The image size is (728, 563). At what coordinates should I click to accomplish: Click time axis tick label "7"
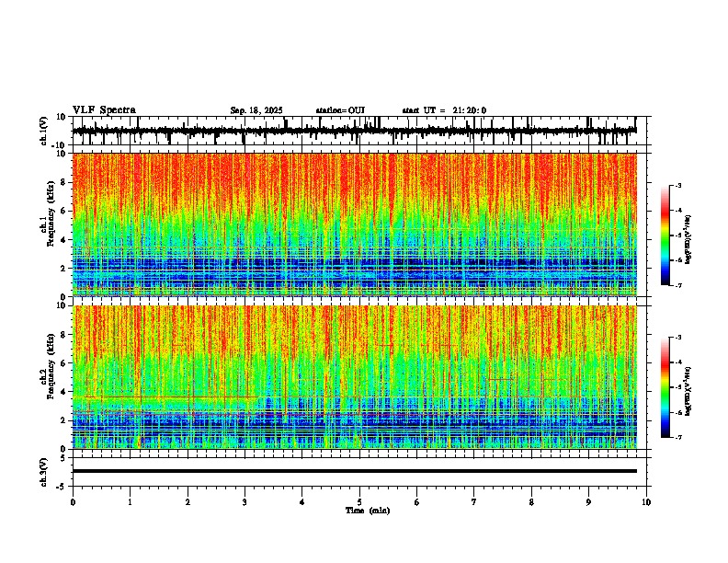pyautogui.click(x=474, y=502)
